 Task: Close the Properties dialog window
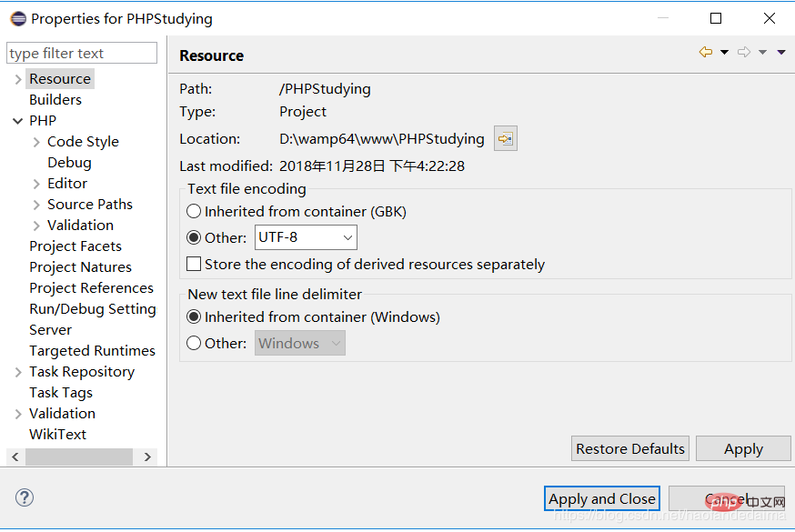click(770, 19)
